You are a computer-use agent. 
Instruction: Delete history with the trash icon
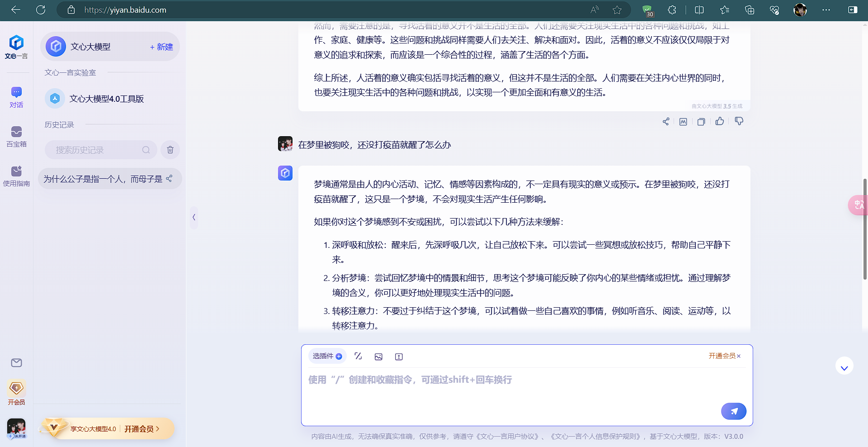[170, 150]
